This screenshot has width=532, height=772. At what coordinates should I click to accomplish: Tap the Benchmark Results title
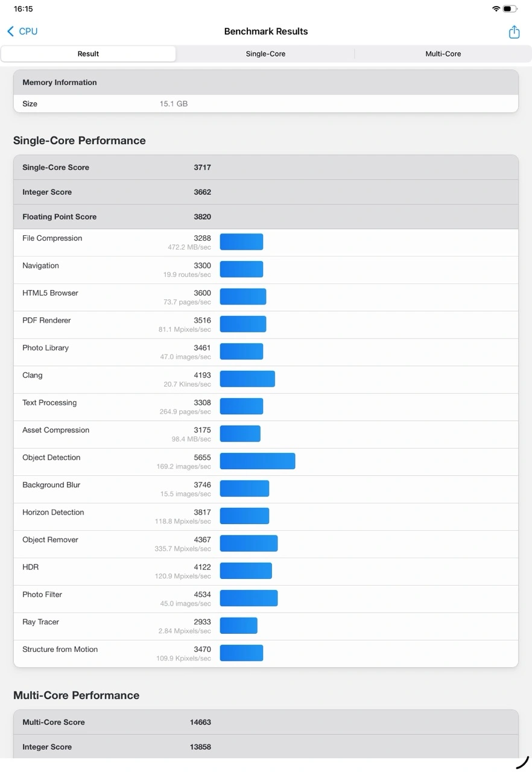click(266, 31)
